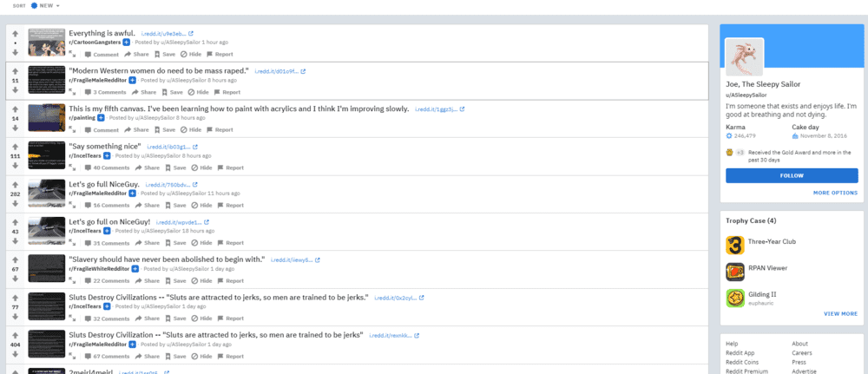Hide the 'Everything is awful.' post

click(191, 54)
